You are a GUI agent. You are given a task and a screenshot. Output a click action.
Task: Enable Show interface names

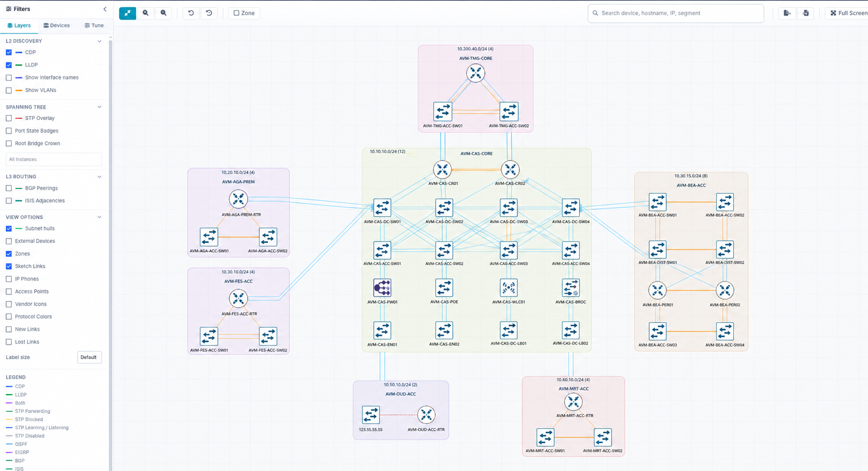click(9, 78)
